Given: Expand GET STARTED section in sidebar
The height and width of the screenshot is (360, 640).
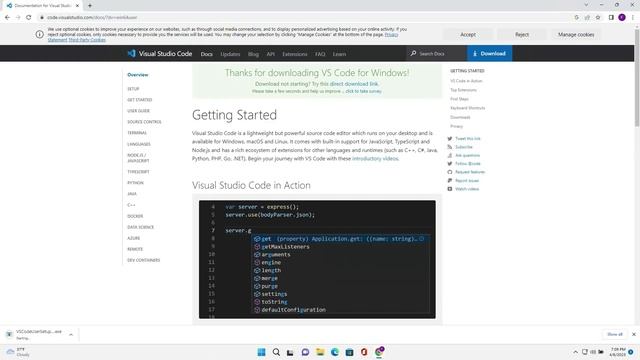Looking at the screenshot, I should pos(140,100).
